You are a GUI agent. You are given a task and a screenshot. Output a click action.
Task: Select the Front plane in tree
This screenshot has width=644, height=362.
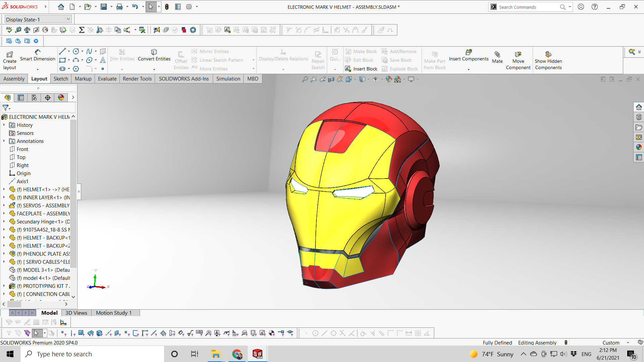coord(22,149)
